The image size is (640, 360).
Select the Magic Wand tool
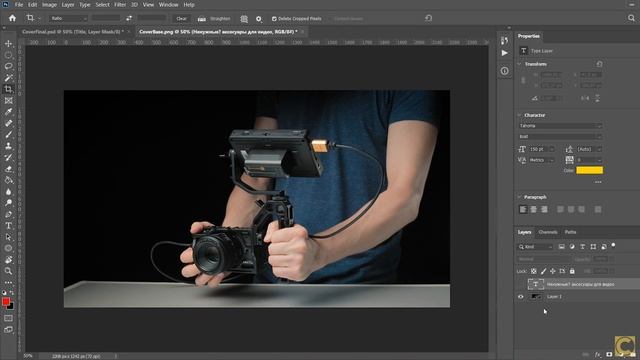click(8, 78)
